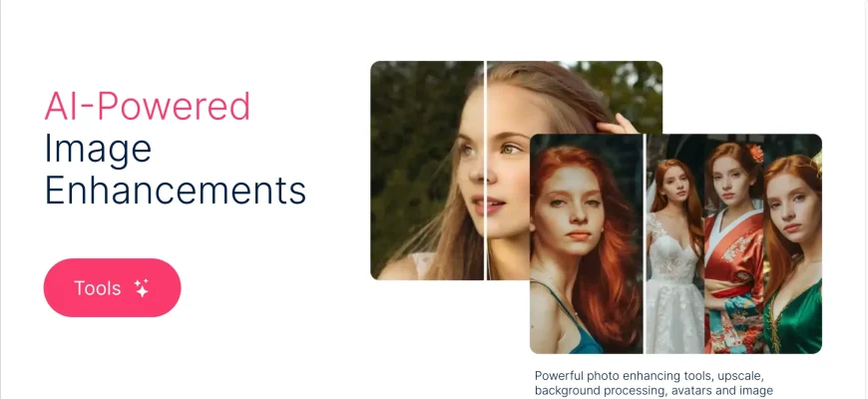Viewport: 868px width, 399px height.
Task: Open the red-haired portrait in teal top
Action: (x=587, y=243)
